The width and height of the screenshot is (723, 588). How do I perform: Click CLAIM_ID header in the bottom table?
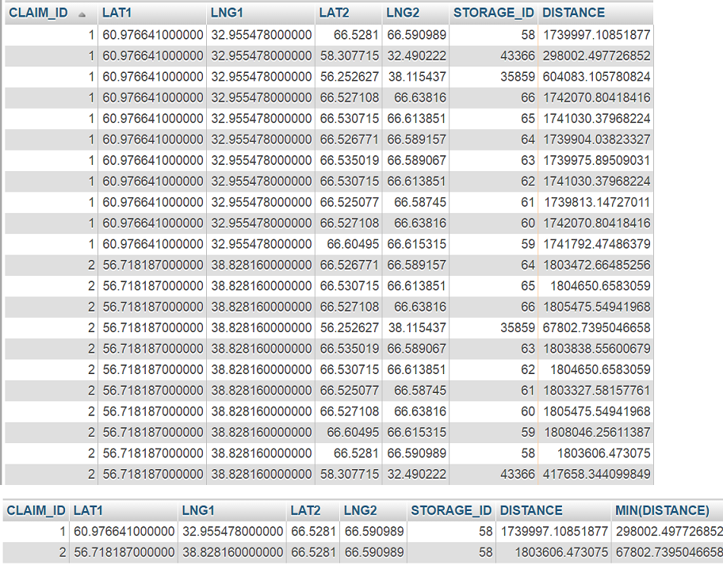tap(36, 510)
